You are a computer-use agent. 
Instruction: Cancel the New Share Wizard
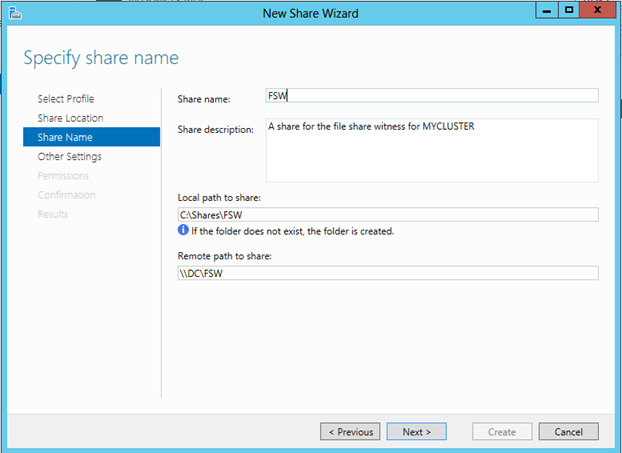click(568, 432)
